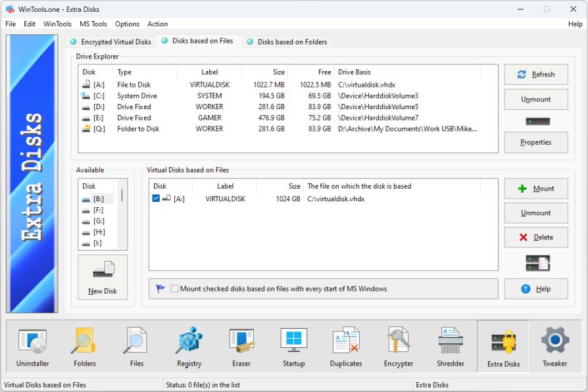588x392 pixels.
Task: Select available disk letter H:
Action: point(97,232)
